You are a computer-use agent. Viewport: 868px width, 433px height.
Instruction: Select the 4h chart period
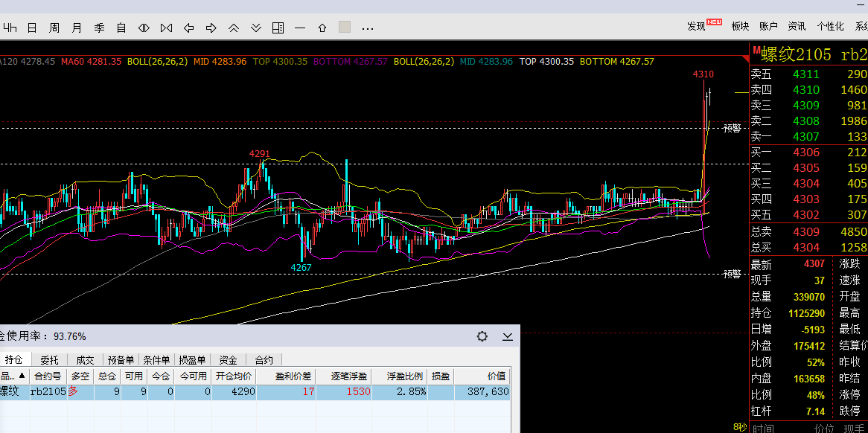pos(10,28)
